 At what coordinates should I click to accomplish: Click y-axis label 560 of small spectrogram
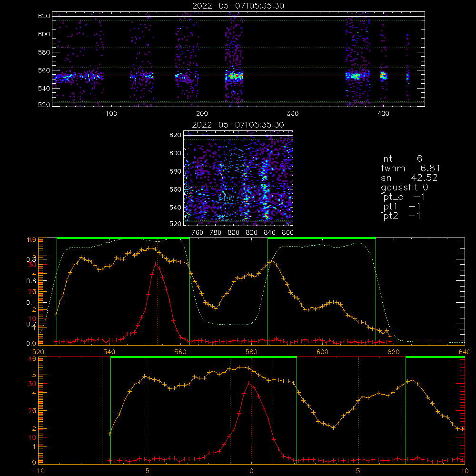(x=175, y=189)
